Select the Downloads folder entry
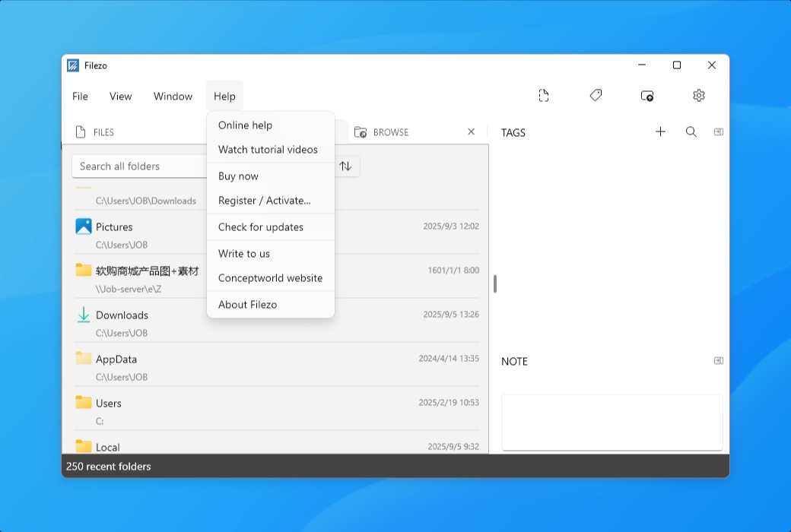Image resolution: width=791 pixels, height=532 pixels. point(277,321)
